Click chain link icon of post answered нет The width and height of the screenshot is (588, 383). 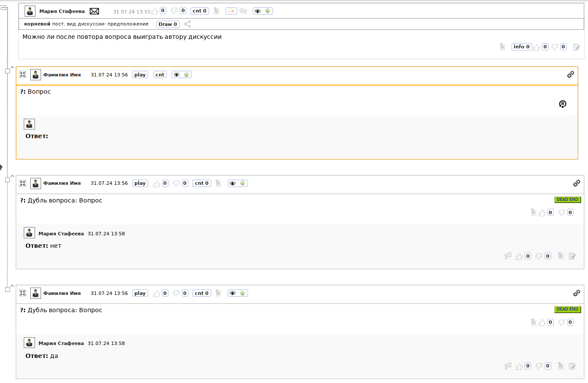tap(577, 183)
